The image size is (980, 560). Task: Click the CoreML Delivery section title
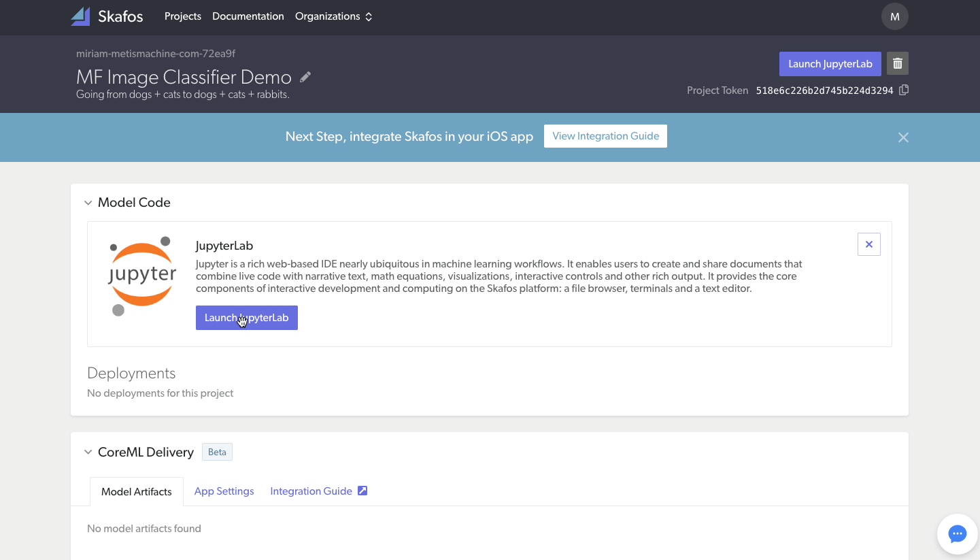click(x=146, y=452)
